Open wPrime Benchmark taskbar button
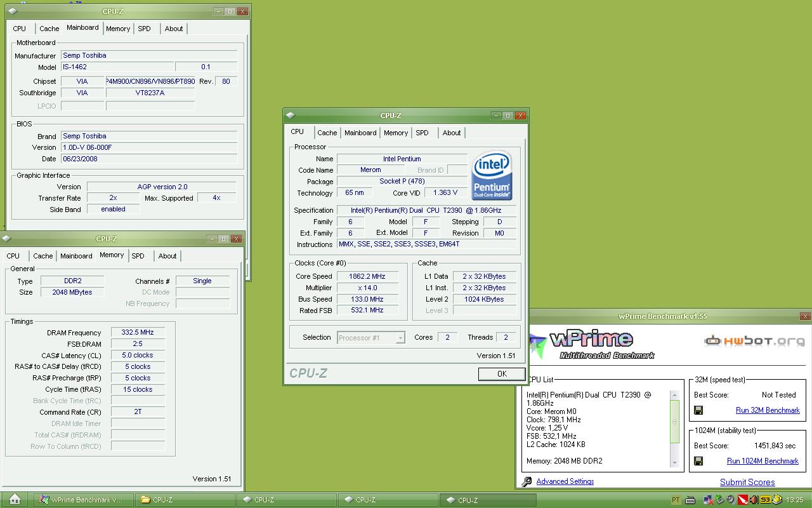 (84, 500)
